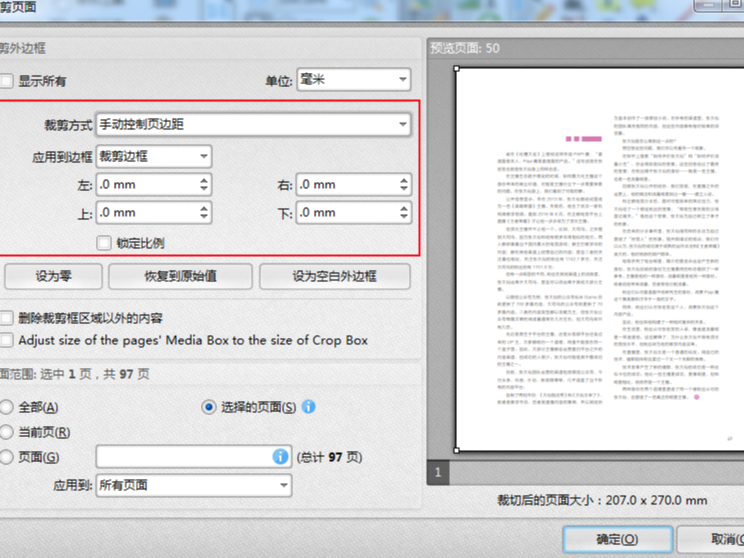Open the 单位 毫米 dropdown
This screenshot has height=558, width=744.
pos(353,79)
